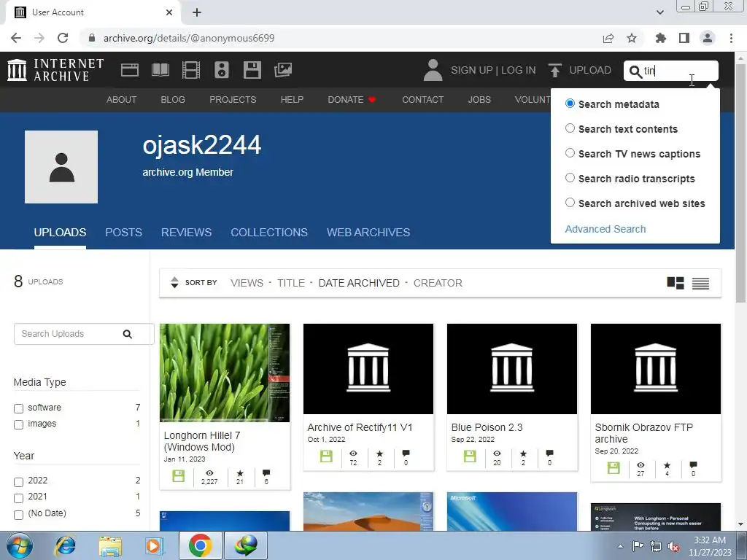Select Search TV news captions option
The image size is (747, 560).
pyautogui.click(x=570, y=153)
